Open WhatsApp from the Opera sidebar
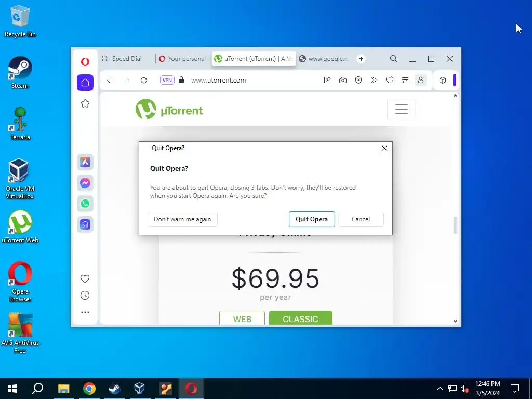 85,204
